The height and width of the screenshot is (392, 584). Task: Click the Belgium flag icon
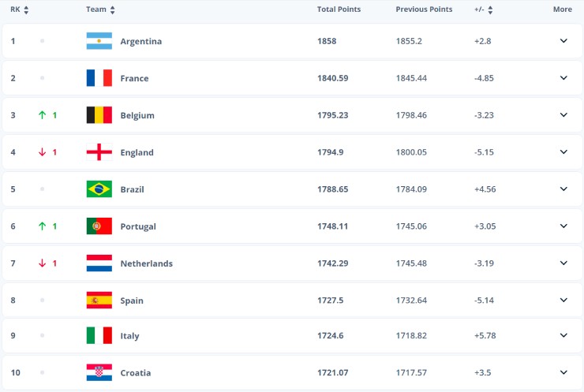coord(99,115)
